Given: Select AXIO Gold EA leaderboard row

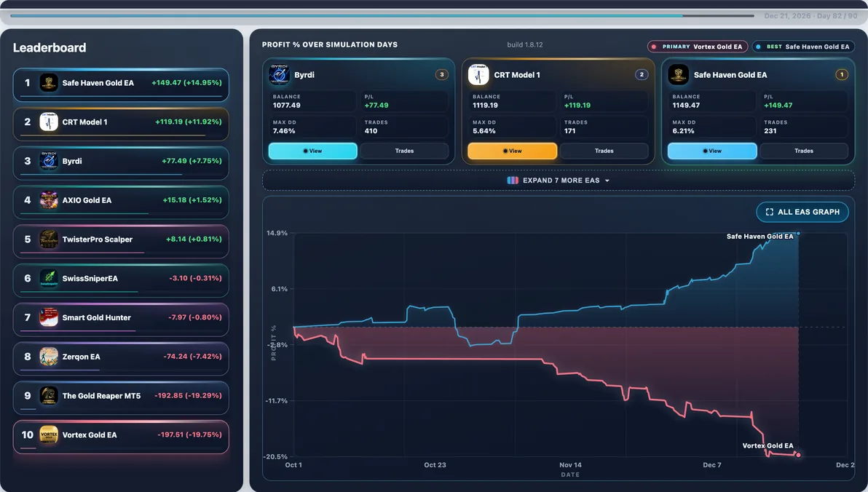Looking at the screenshot, I should coord(121,202).
